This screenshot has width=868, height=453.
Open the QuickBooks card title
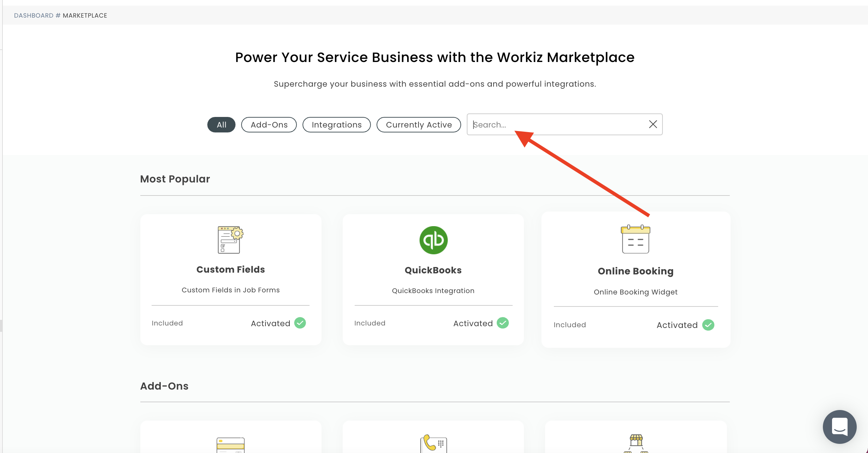click(x=433, y=270)
